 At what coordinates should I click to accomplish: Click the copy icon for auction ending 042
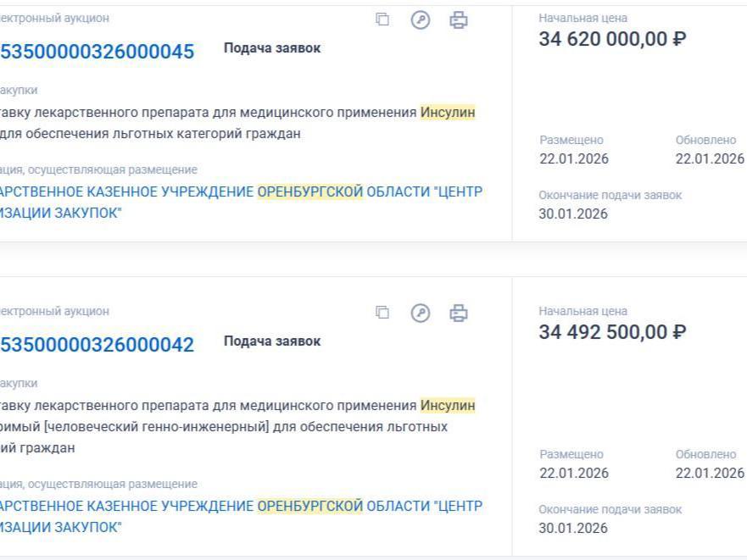point(382,313)
